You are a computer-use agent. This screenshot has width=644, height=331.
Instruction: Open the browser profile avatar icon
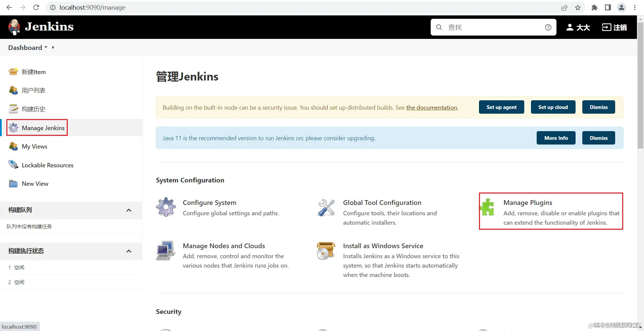(x=621, y=7)
